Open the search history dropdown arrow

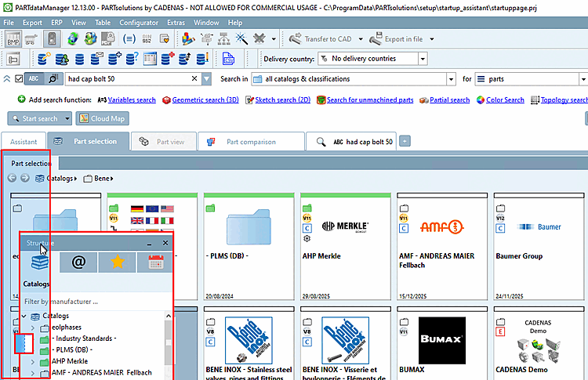click(x=207, y=79)
